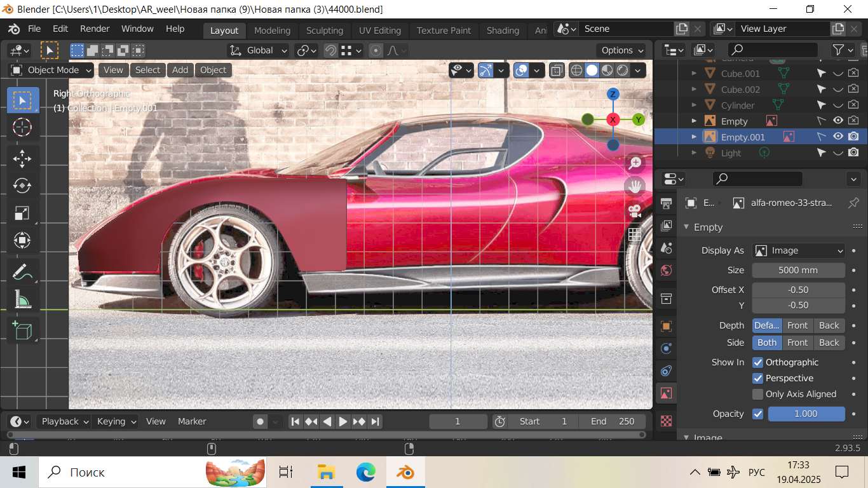Open the Render menu
Viewport: 868px width, 488px height.
point(95,29)
